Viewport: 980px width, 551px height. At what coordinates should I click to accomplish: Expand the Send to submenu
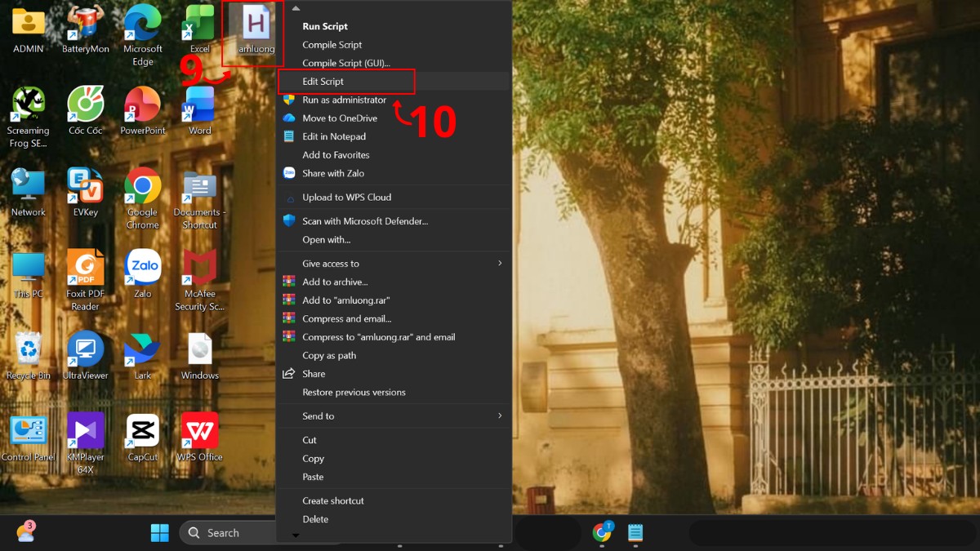(394, 416)
